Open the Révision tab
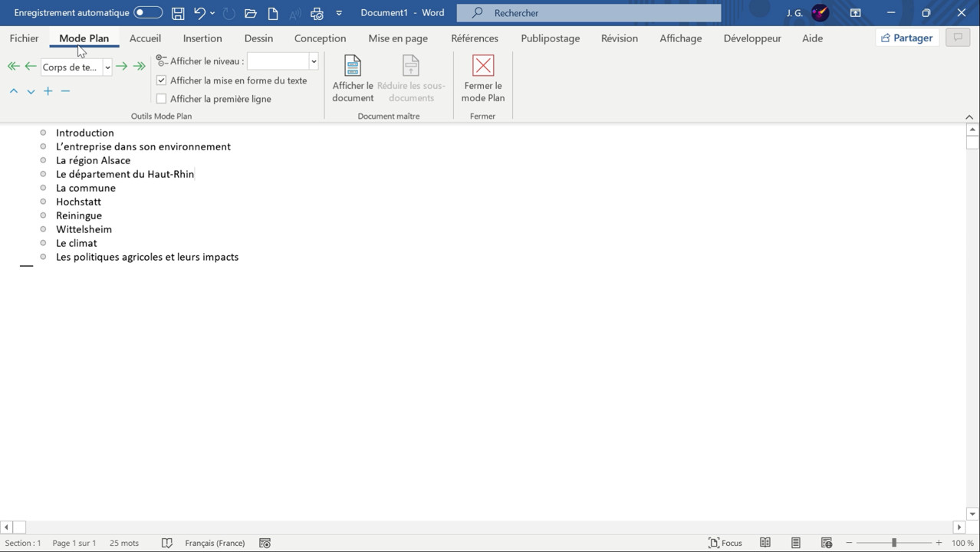The height and width of the screenshot is (552, 980). [x=620, y=38]
